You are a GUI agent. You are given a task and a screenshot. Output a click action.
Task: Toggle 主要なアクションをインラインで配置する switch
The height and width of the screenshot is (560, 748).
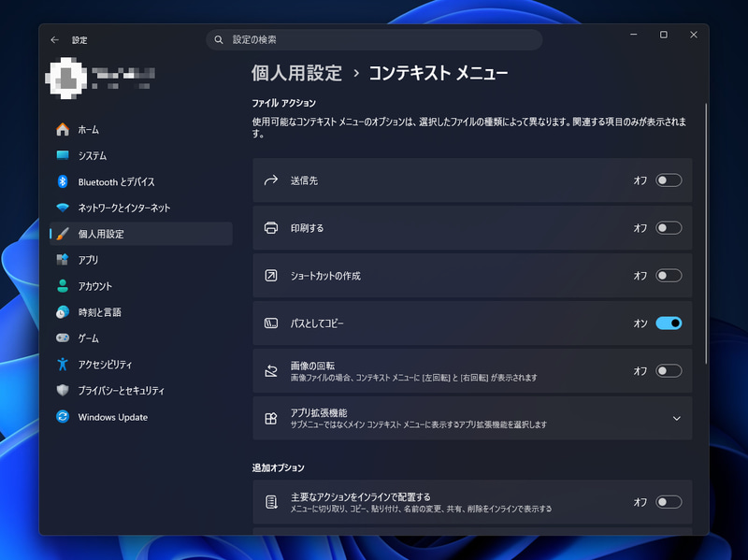click(x=669, y=502)
